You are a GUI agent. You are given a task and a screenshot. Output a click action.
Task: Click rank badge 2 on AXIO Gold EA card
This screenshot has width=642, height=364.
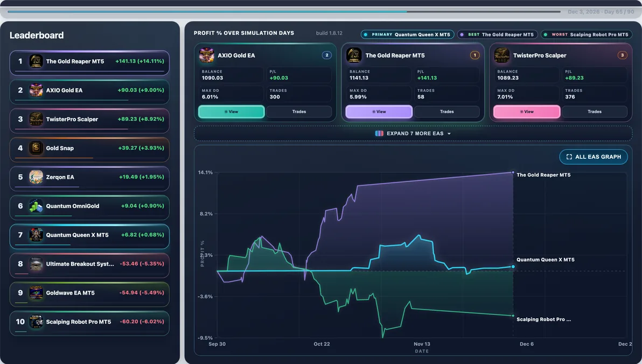click(x=327, y=55)
